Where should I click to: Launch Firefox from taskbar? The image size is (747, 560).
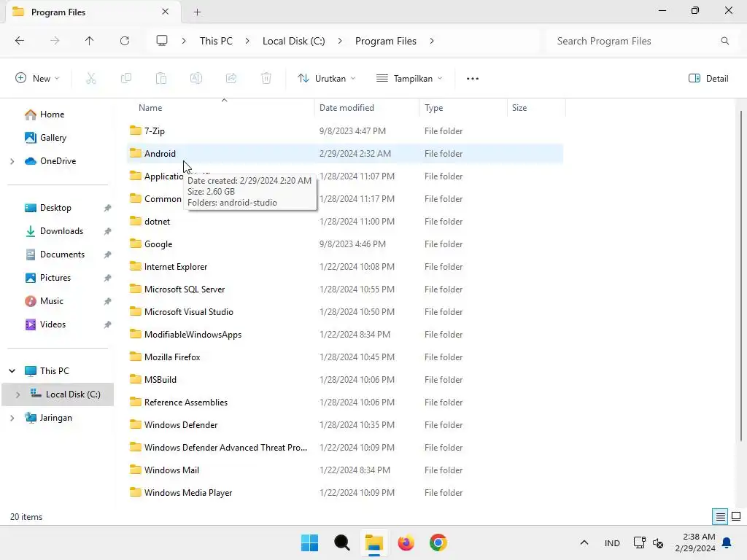pos(406,542)
